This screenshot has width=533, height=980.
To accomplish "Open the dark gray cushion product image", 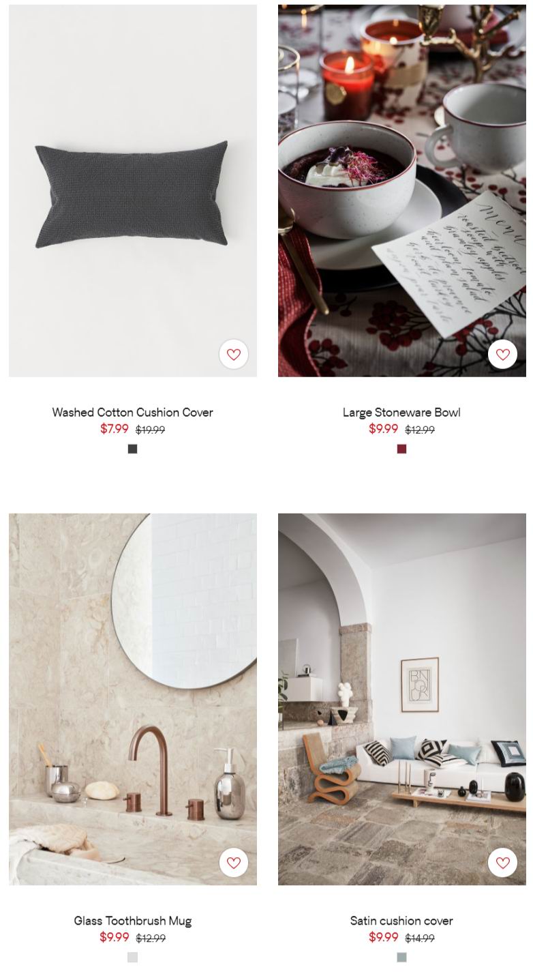I will tap(133, 191).
